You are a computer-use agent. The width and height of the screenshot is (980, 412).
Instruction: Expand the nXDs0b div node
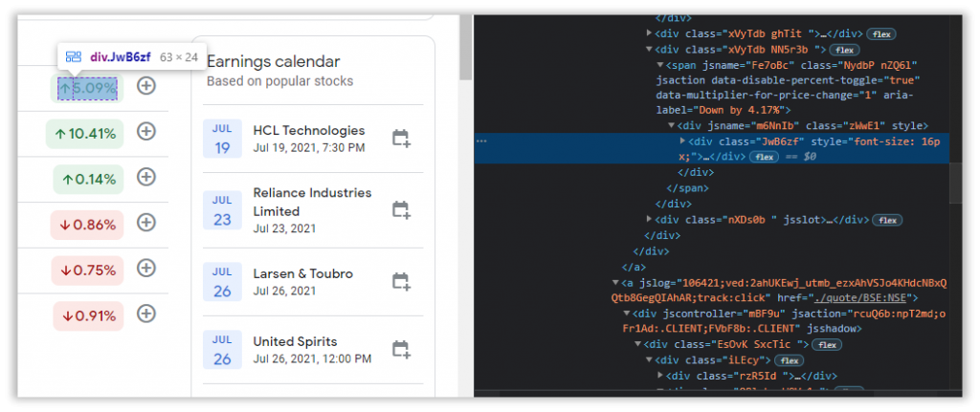coord(650,220)
